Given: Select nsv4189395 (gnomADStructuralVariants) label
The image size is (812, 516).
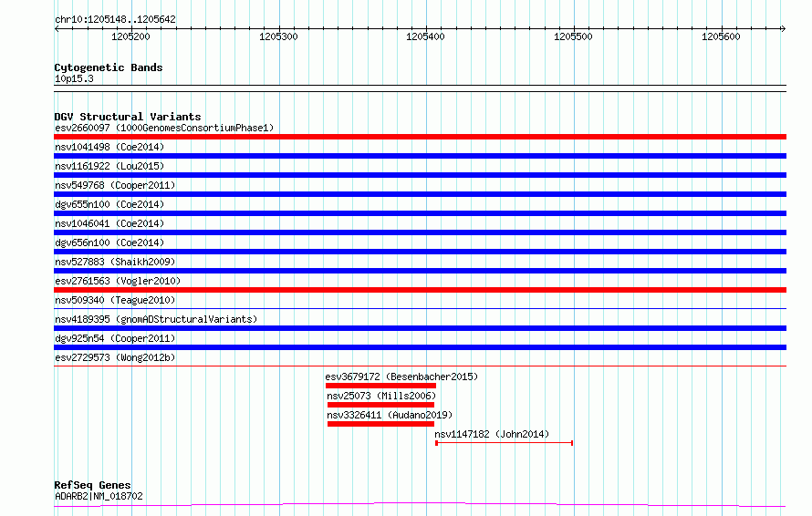Looking at the screenshot, I should coord(156,319).
